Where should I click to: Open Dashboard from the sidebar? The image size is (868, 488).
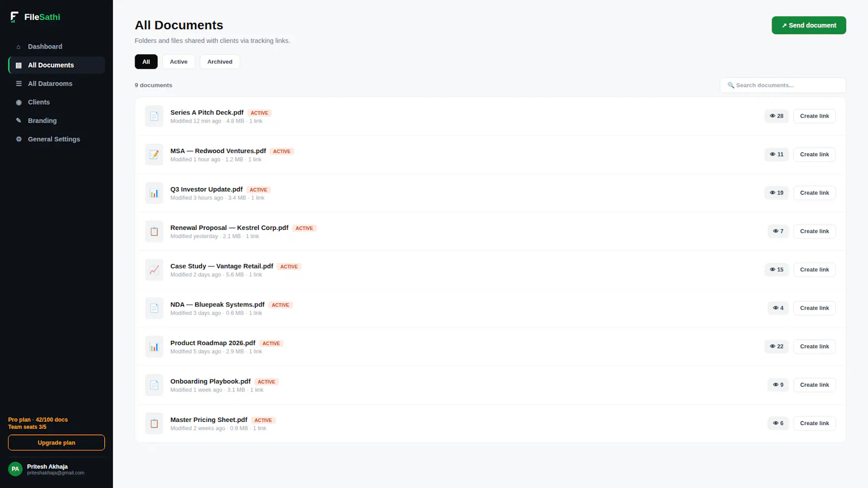pyautogui.click(x=56, y=47)
